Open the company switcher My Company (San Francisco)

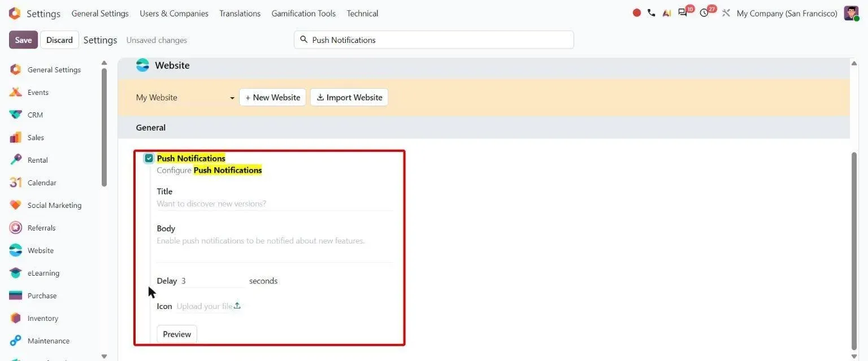[787, 13]
